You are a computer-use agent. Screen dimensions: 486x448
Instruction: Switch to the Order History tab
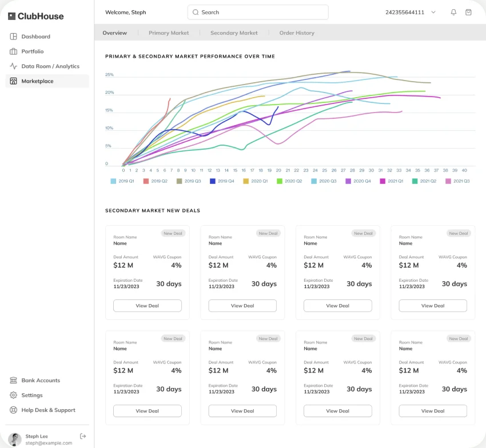click(297, 33)
